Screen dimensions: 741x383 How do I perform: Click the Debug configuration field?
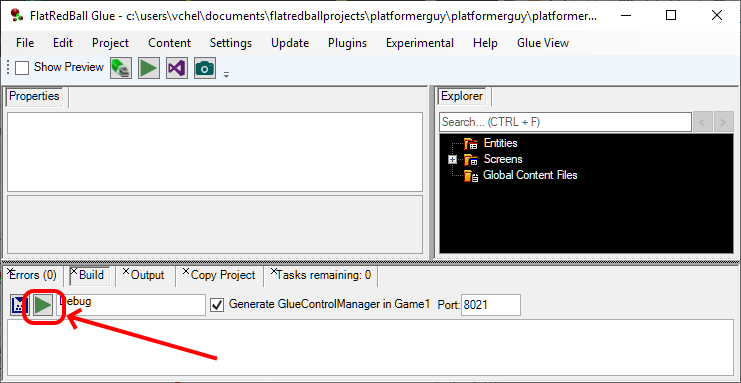coord(131,305)
